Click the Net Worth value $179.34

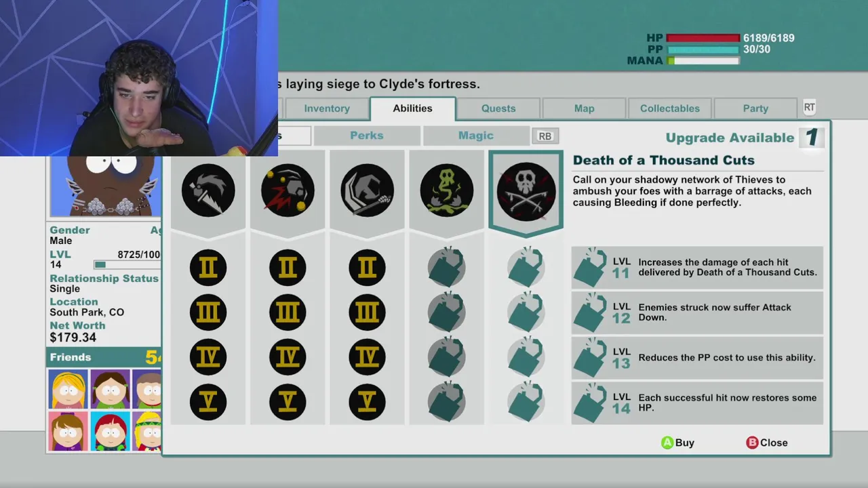73,338
